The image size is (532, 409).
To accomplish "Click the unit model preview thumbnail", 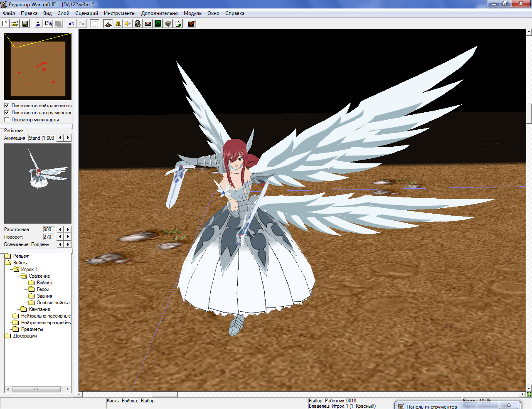I will point(38,183).
